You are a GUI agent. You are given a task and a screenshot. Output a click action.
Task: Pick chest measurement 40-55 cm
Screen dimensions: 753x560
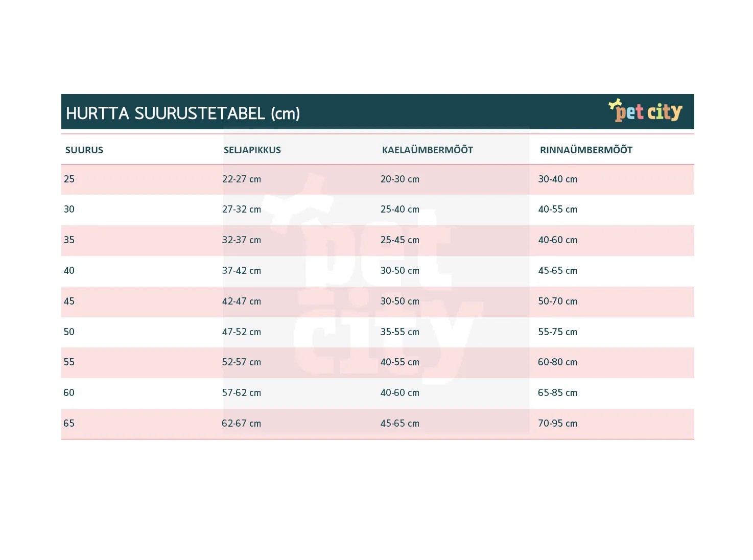point(558,209)
